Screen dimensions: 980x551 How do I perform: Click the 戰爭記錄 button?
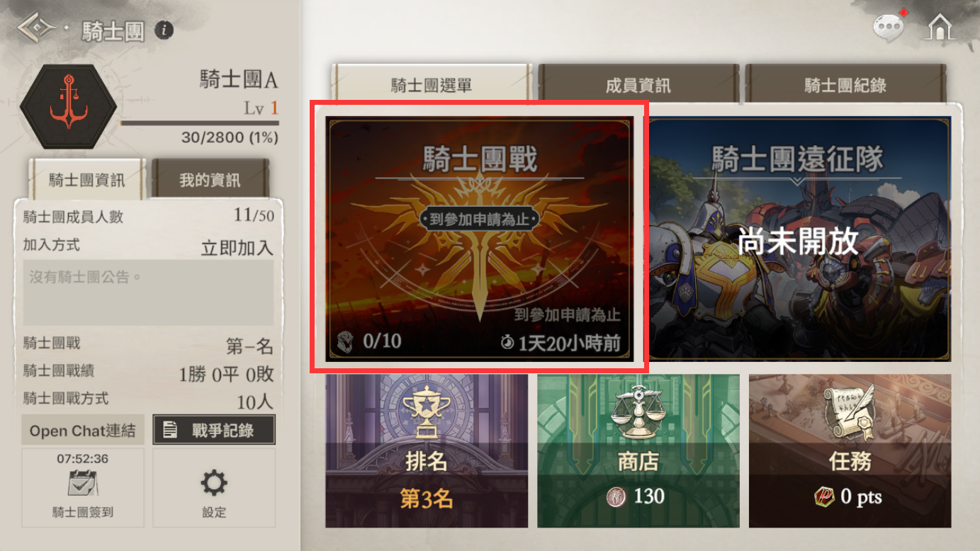point(214,430)
